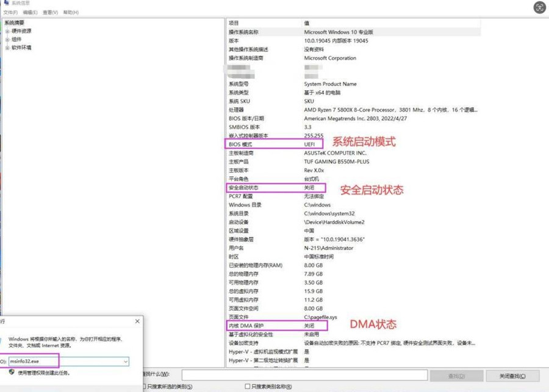Image resolution: width=549 pixels, height=392 pixels.
Task: Close the Run dialog with the X
Action: tap(137, 321)
